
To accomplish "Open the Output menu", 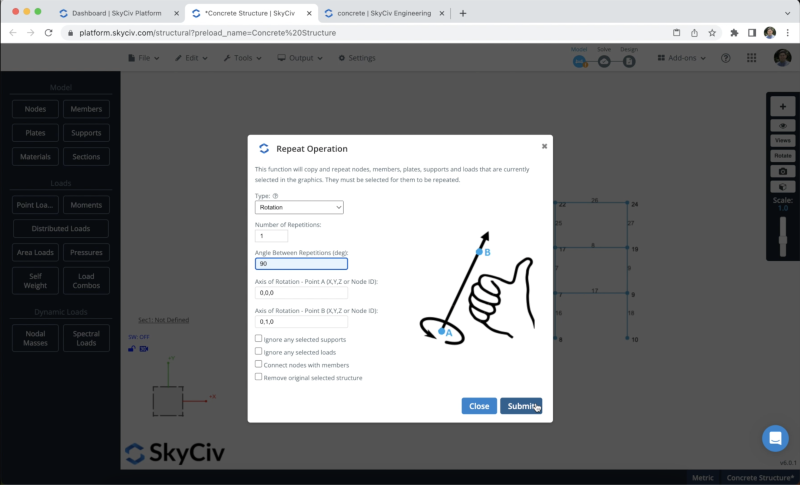I will click(300, 58).
